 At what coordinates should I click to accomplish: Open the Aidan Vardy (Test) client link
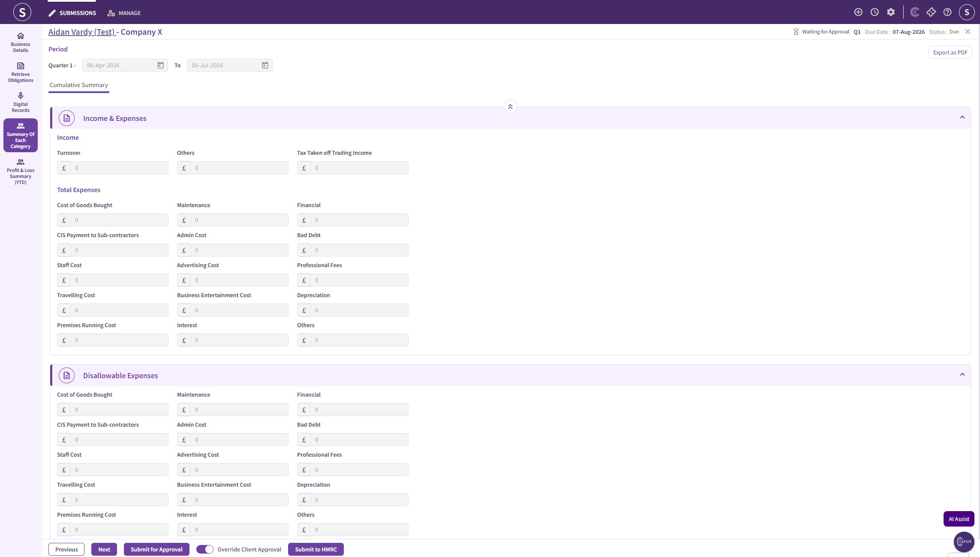81,32
